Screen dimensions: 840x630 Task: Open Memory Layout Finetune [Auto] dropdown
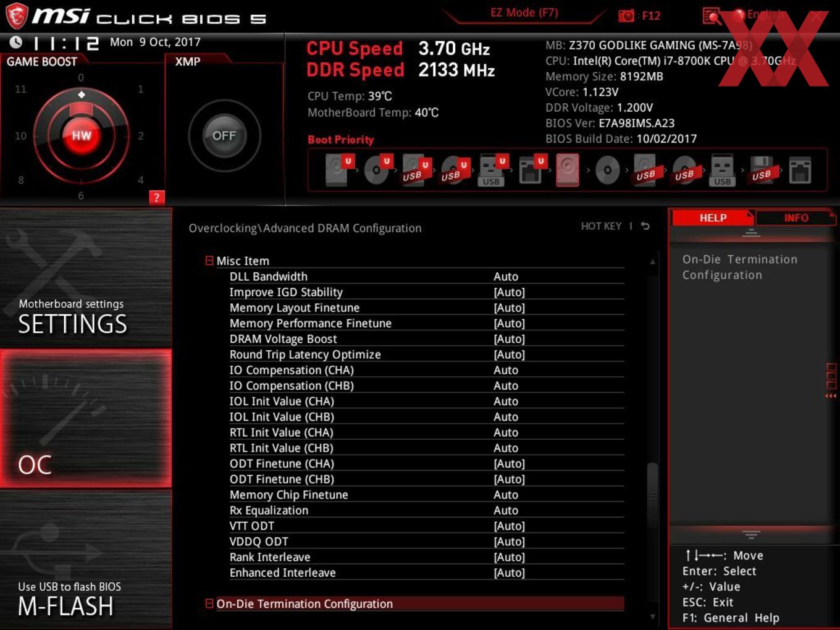coord(509,308)
